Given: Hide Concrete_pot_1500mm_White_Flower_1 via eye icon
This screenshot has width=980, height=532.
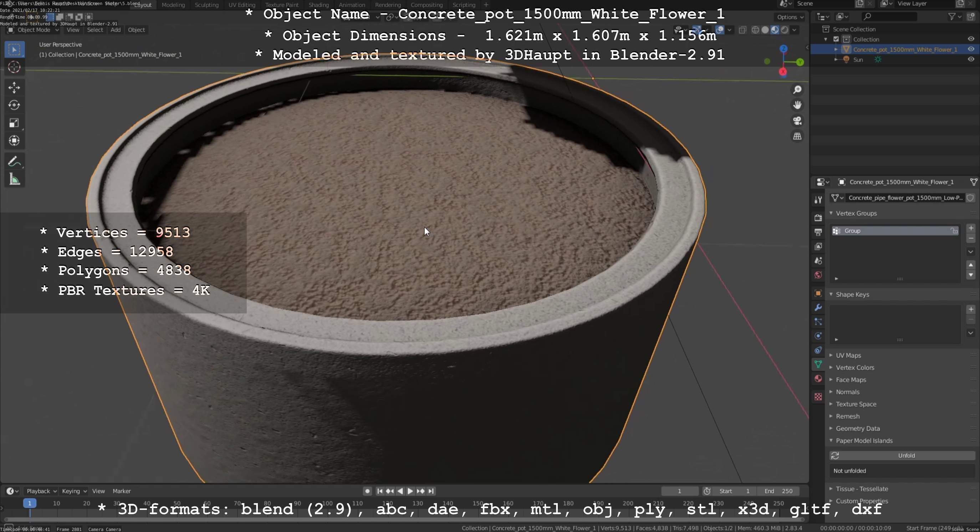Looking at the screenshot, I should click(971, 49).
